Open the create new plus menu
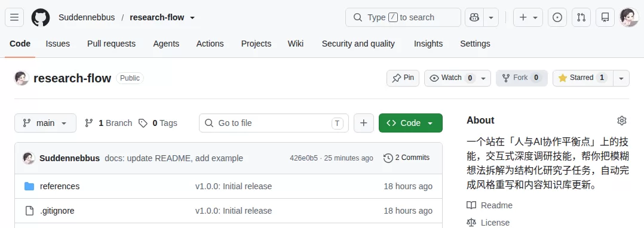Viewport: 644px width, 228px height. (528, 17)
